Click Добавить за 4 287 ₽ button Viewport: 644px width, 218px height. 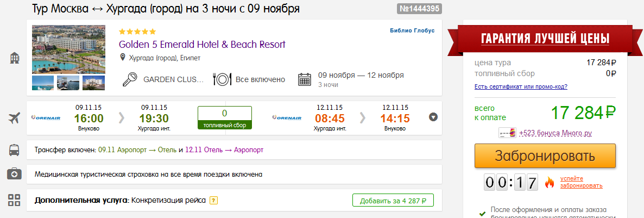pos(393,200)
